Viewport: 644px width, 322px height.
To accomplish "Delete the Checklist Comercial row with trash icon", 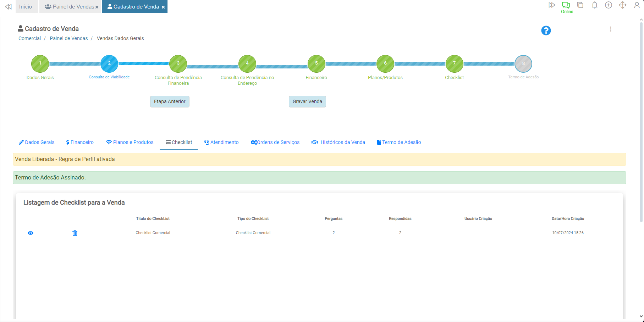I will [x=75, y=233].
